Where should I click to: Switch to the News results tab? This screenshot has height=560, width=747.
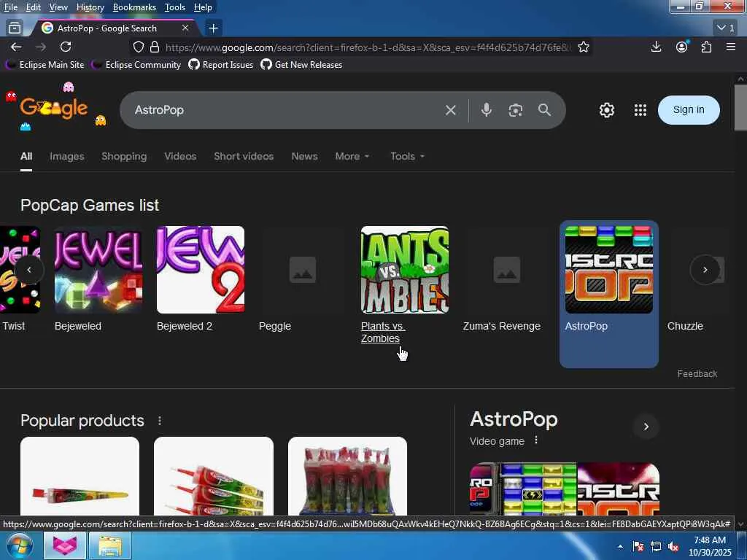click(304, 156)
